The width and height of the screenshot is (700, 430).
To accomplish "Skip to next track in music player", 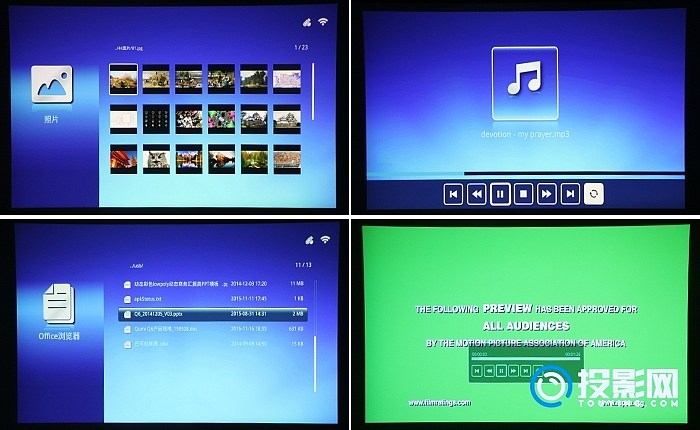I will [570, 194].
